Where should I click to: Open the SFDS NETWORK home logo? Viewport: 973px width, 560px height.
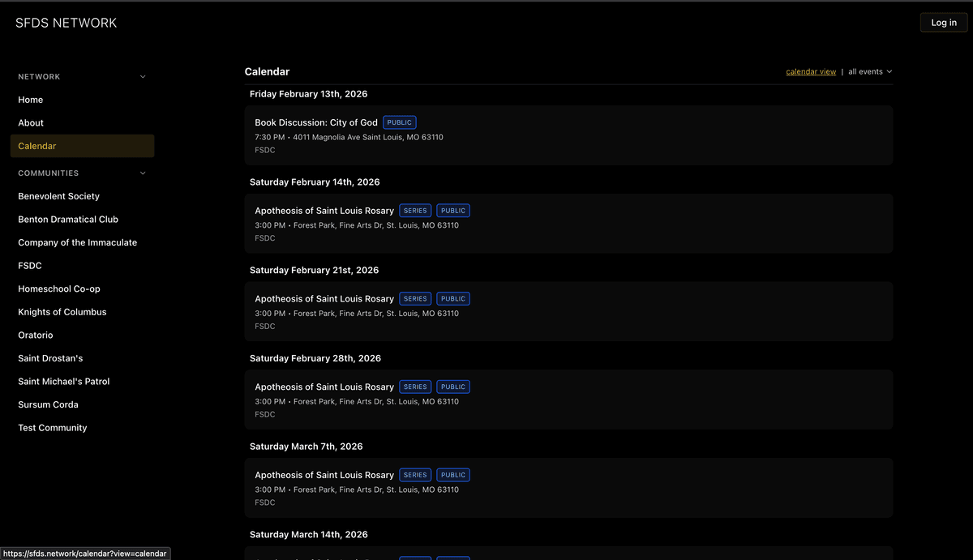[x=66, y=23]
